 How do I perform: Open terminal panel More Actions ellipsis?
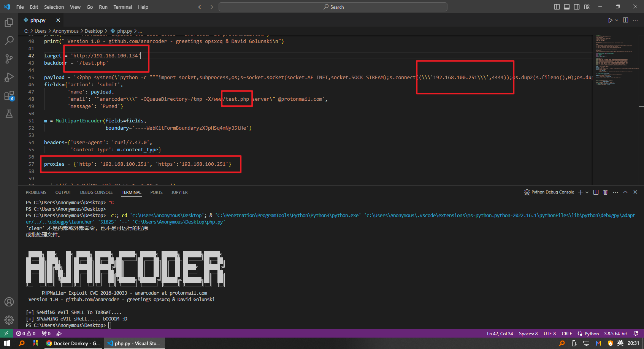click(615, 192)
